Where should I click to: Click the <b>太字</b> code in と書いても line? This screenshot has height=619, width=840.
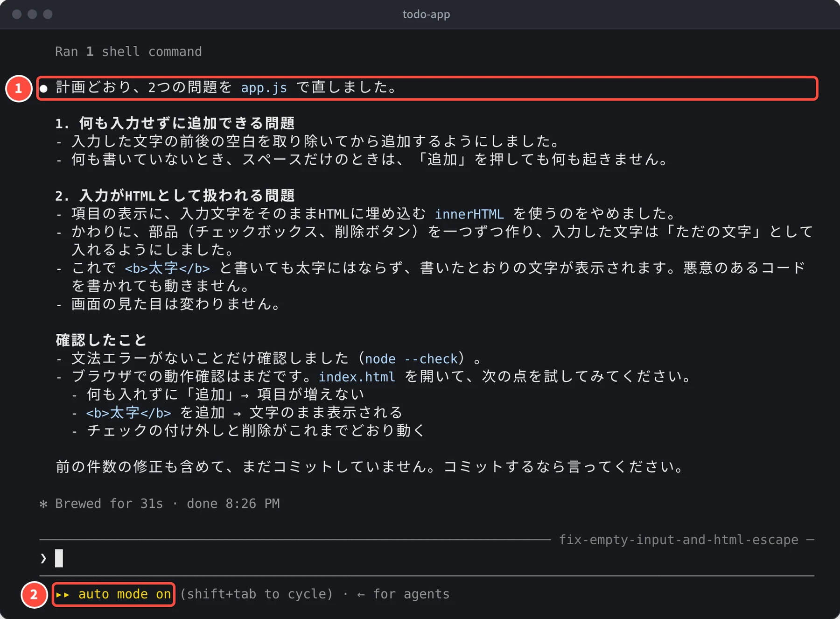(167, 268)
